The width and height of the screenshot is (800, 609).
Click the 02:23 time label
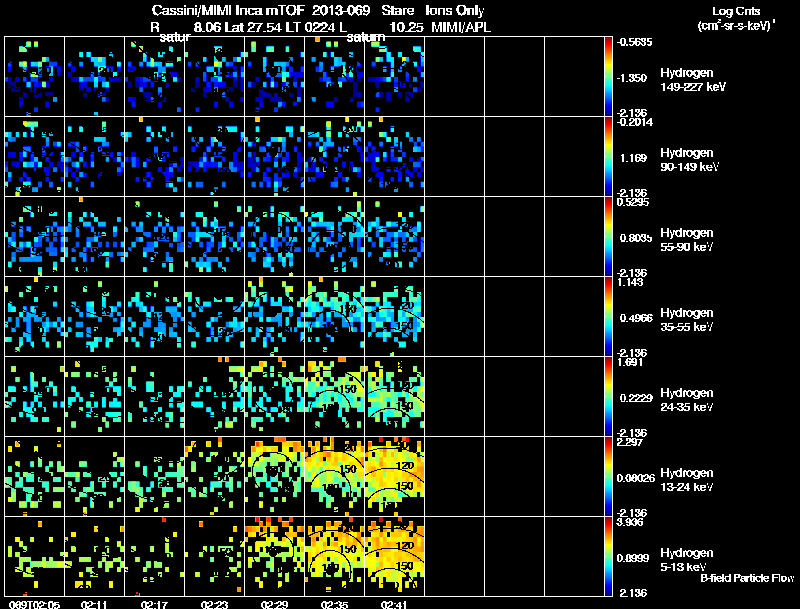click(x=214, y=604)
